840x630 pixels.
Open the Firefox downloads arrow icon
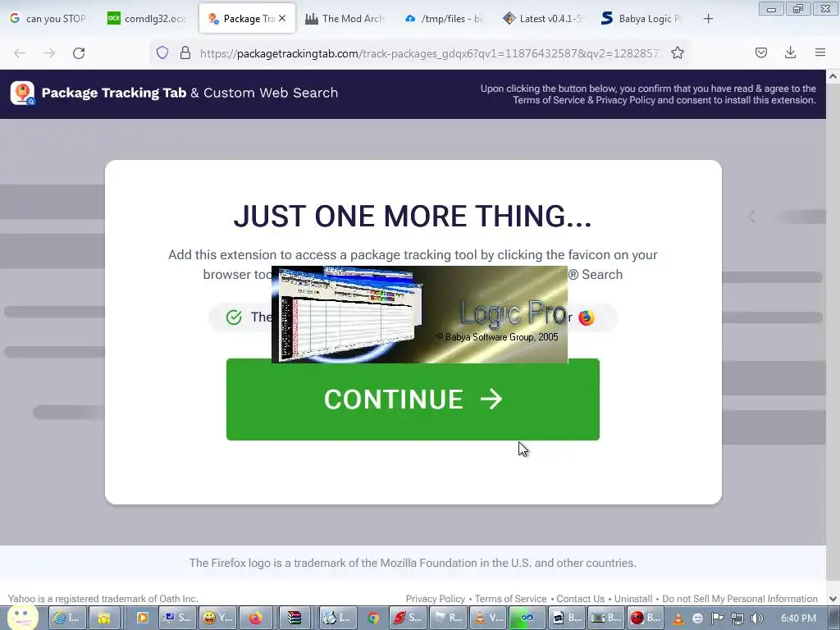tap(790, 52)
